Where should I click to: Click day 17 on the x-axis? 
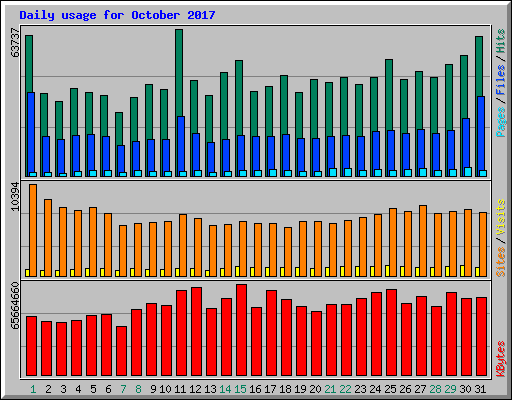pos(270,389)
